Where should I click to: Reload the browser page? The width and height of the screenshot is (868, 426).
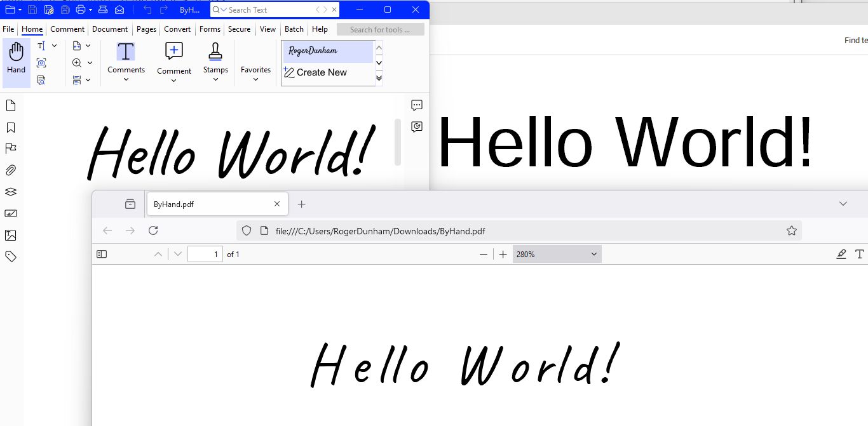(153, 230)
